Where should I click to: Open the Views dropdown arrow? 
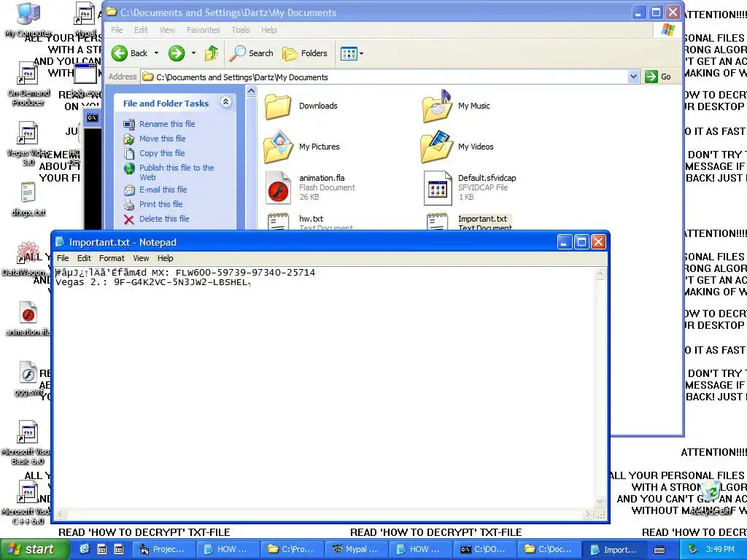tap(362, 53)
